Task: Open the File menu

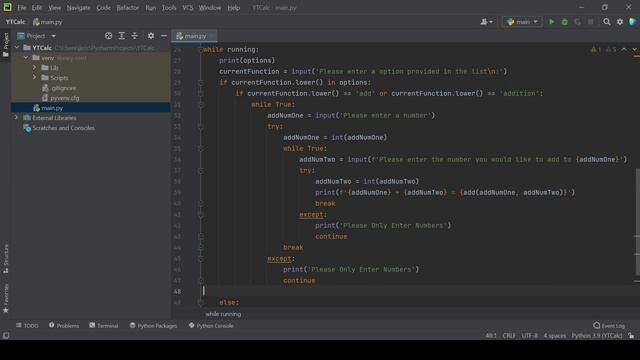Action: 22,8
